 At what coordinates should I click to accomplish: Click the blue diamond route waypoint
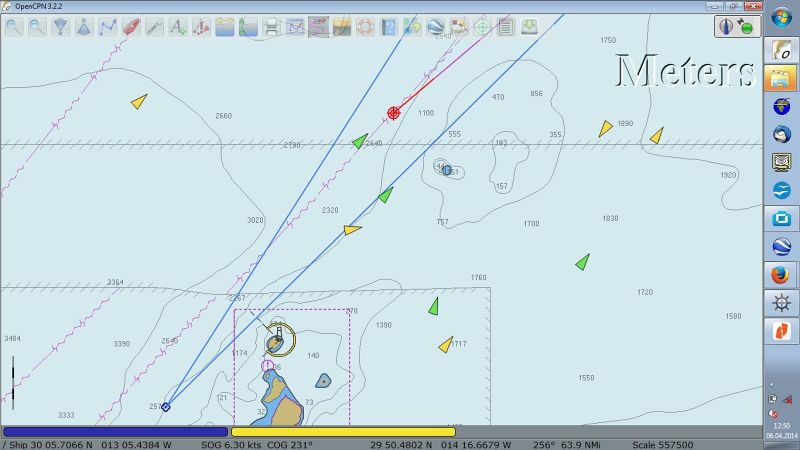point(166,406)
